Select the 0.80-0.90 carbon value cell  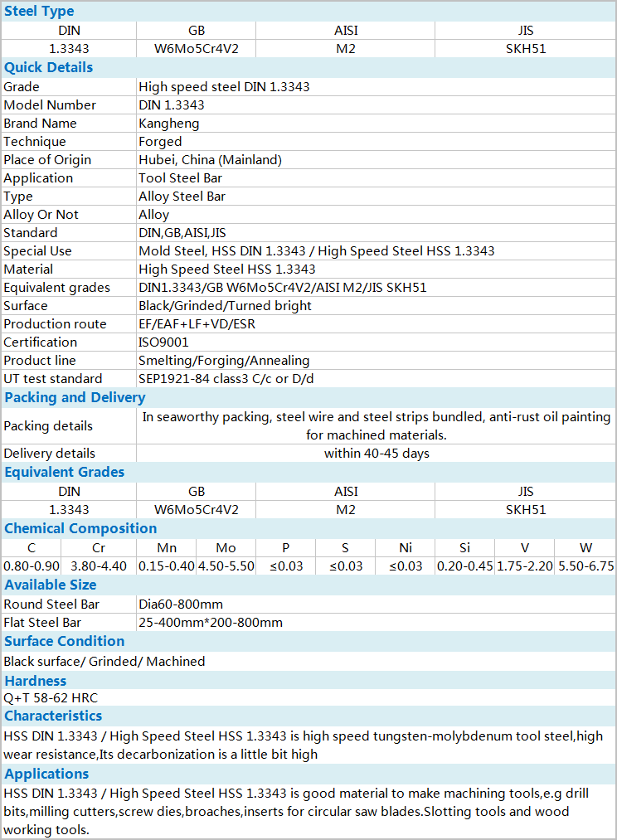32,566
